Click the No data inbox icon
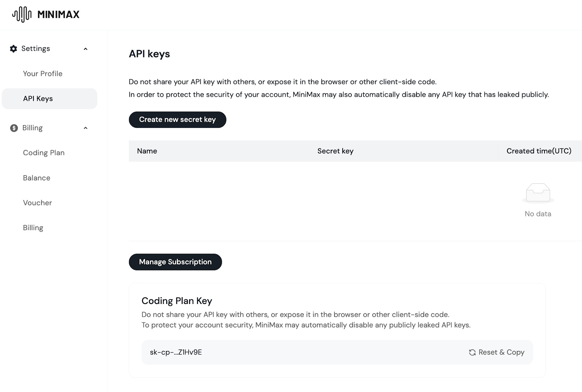Viewport: 582px width, 392px height. 538,193
